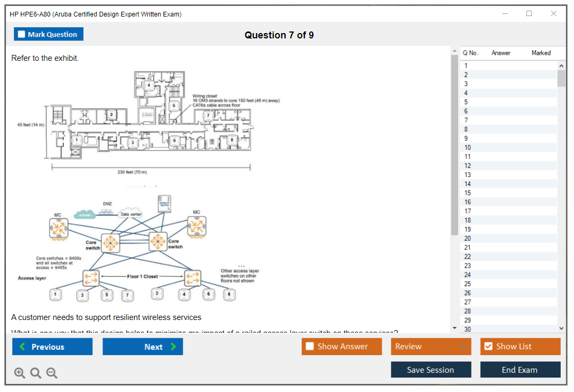Click the Mobility Master server icon
This screenshot has width=574, height=392.
click(165, 204)
